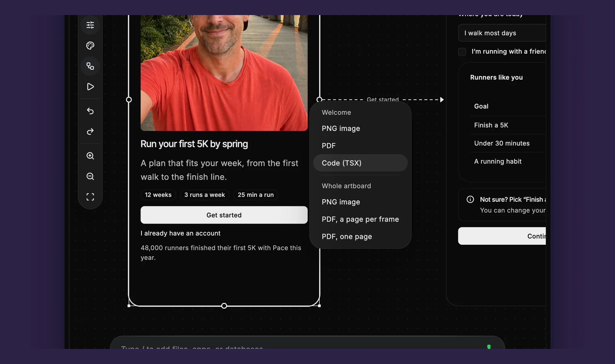Select the "Finish a 5K" goal row
Image resolution: width=615 pixels, height=364 pixels.
click(508, 125)
